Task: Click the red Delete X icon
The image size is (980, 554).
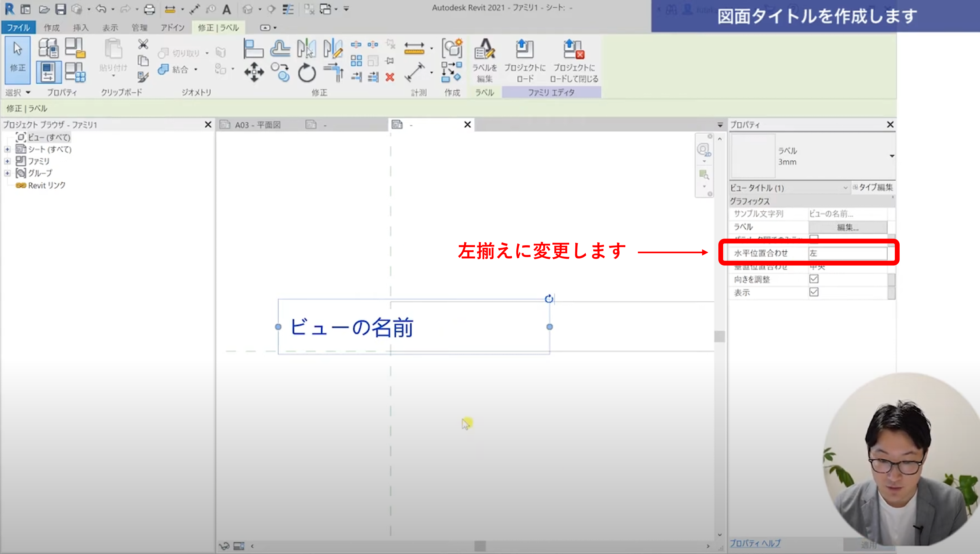Action: point(390,77)
